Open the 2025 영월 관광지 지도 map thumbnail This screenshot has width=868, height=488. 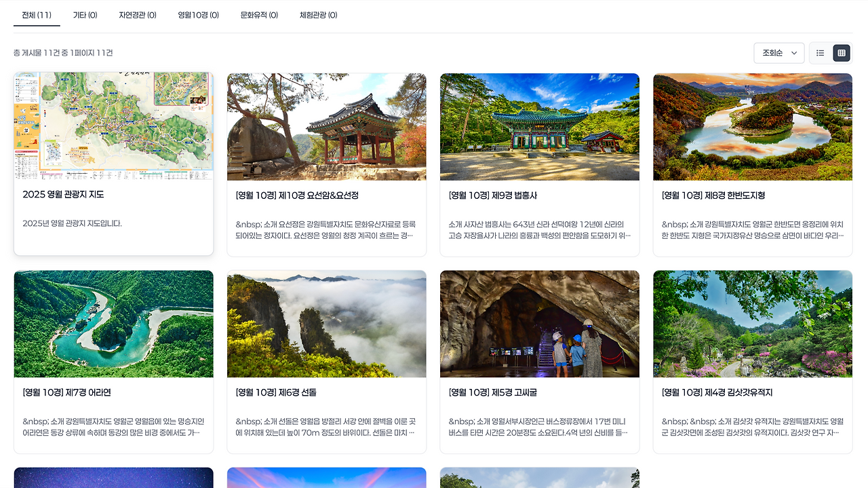(x=113, y=126)
